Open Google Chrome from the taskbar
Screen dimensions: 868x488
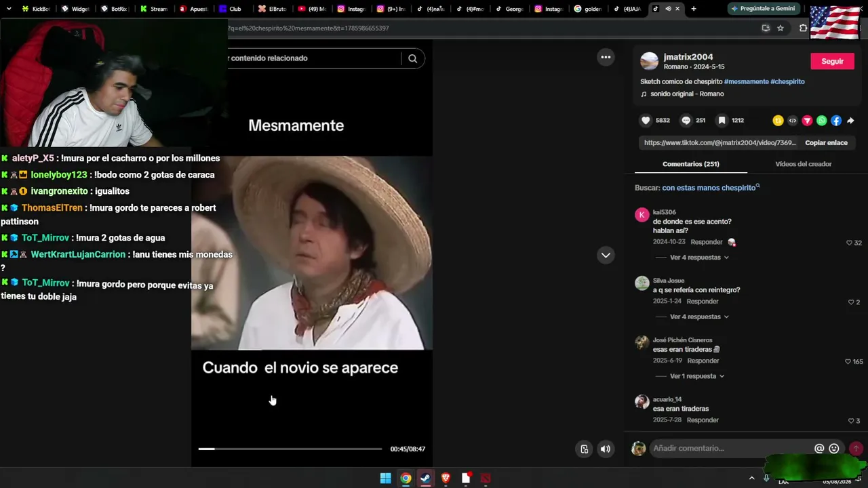[406, 479]
